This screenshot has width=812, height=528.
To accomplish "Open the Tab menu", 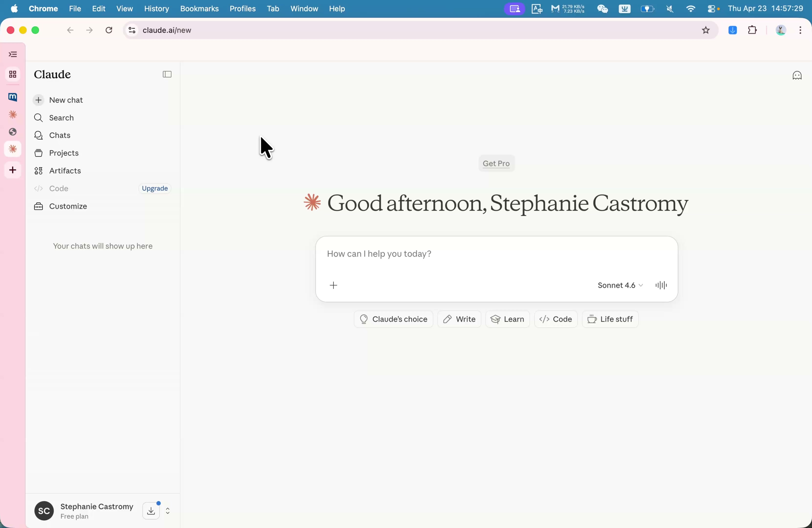I will point(273,9).
